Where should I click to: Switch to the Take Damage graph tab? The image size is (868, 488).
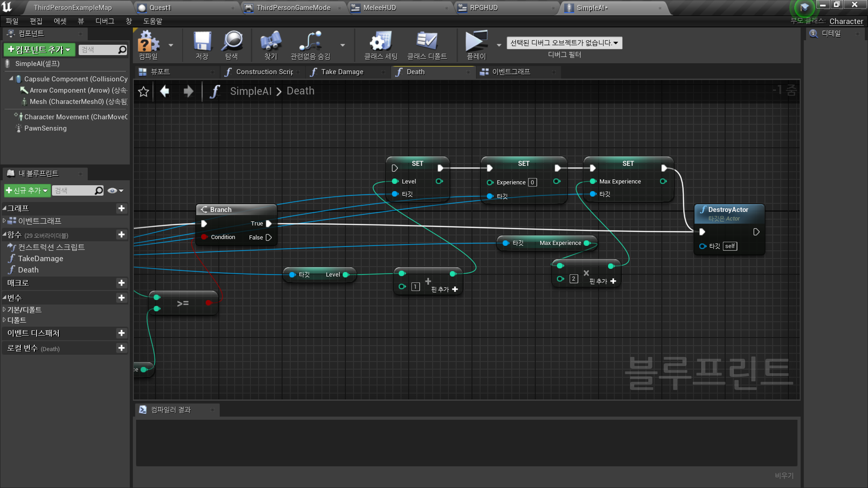pyautogui.click(x=342, y=72)
